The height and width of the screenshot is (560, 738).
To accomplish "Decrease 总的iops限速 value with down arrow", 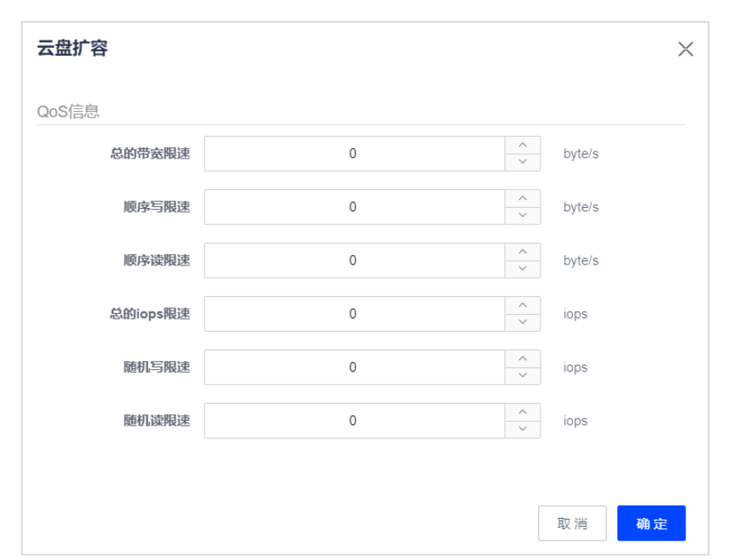I will pyautogui.click(x=523, y=322).
